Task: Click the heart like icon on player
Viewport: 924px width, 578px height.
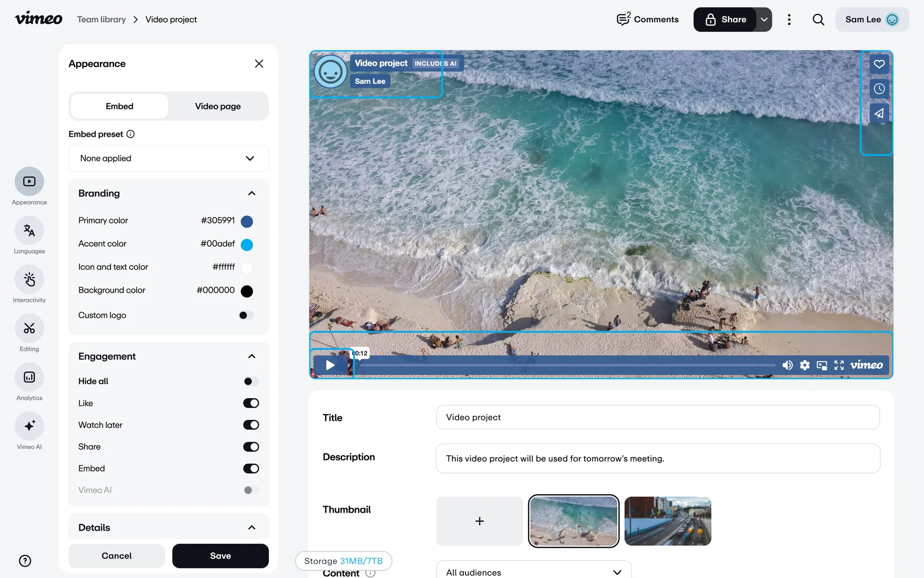Action: click(x=879, y=64)
